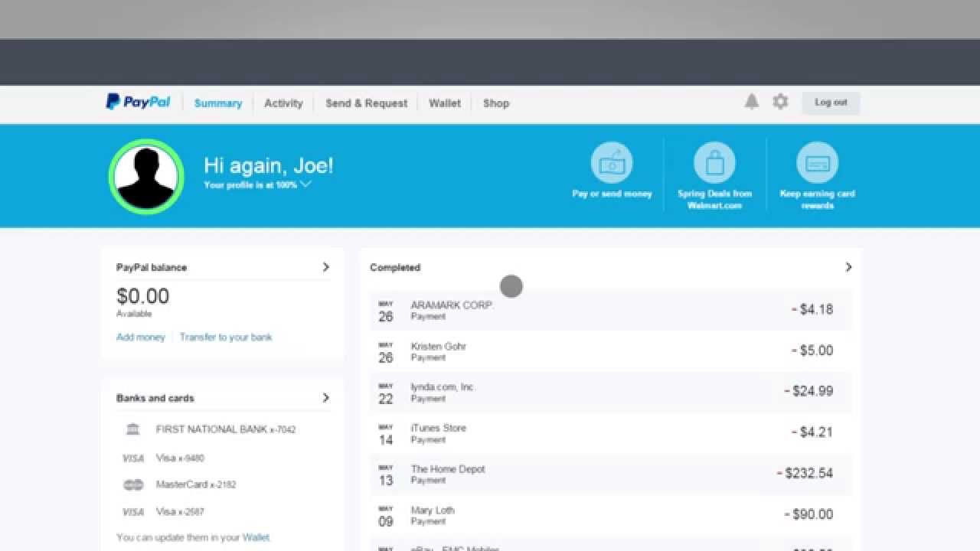Image resolution: width=980 pixels, height=551 pixels.
Task: Click the -$232.54 amount
Action: point(805,473)
